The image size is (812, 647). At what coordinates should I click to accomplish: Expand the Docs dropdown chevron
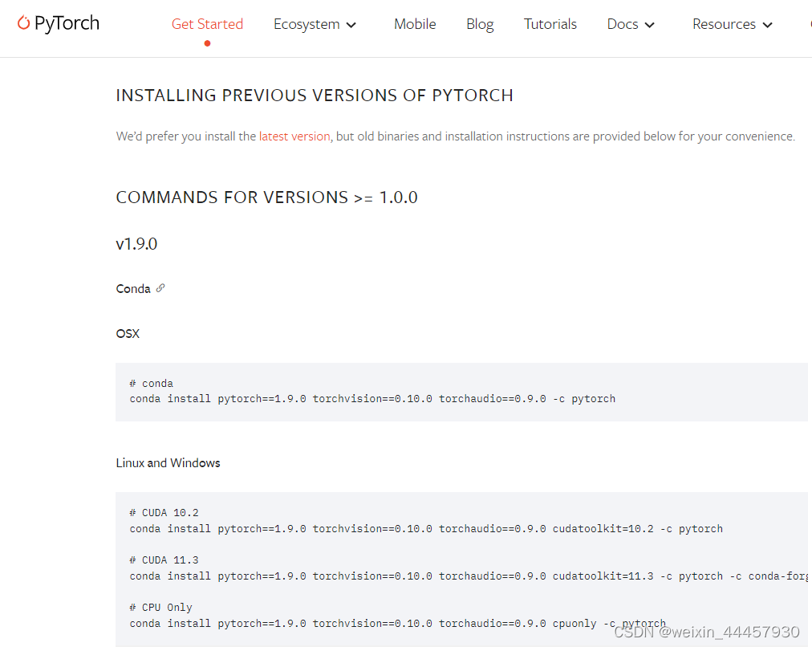point(649,25)
